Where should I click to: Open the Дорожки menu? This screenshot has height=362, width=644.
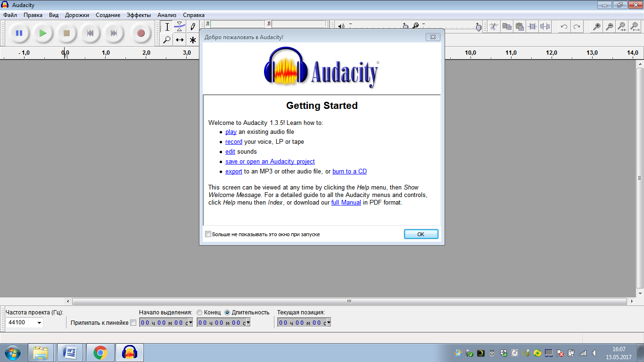77,15
